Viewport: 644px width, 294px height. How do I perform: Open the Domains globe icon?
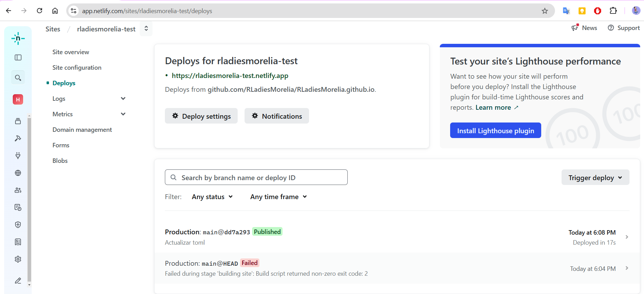[x=18, y=173]
